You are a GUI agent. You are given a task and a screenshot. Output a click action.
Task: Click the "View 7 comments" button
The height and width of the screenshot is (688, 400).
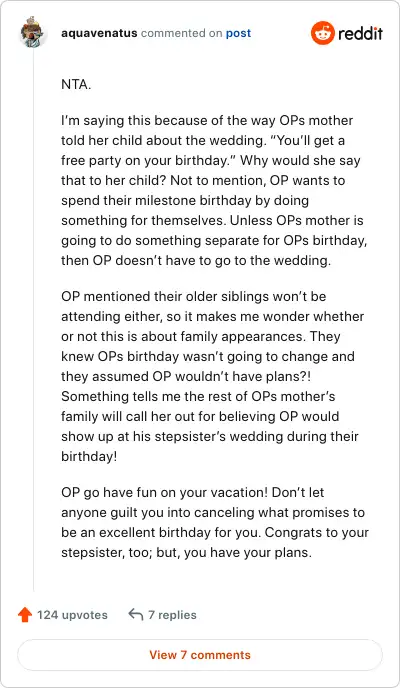[200, 655]
